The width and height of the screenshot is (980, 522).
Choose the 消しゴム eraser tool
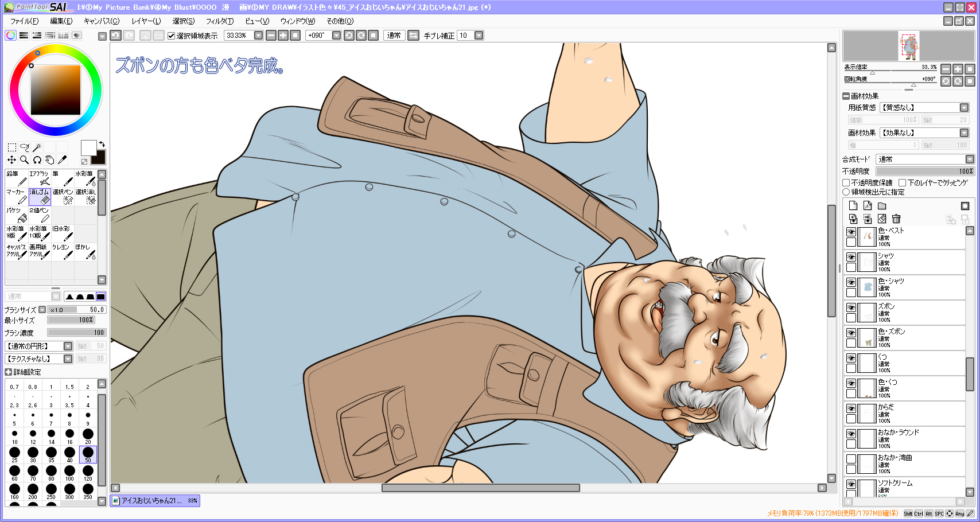tap(40, 197)
